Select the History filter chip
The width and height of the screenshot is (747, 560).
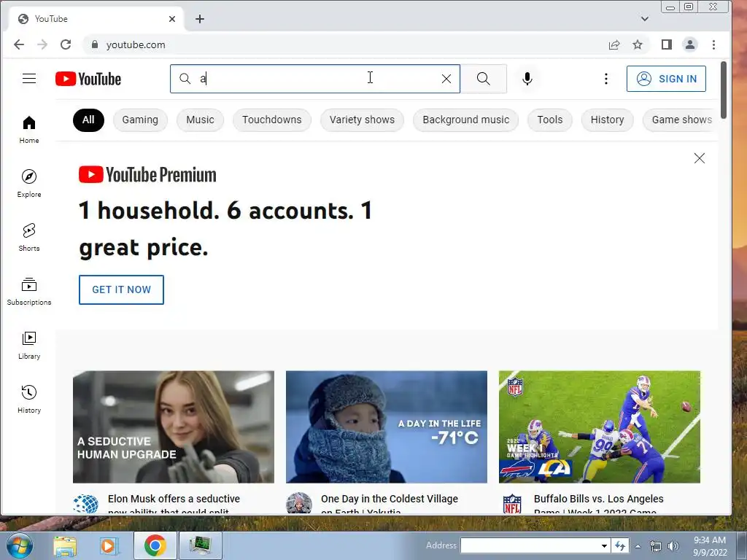(x=607, y=120)
